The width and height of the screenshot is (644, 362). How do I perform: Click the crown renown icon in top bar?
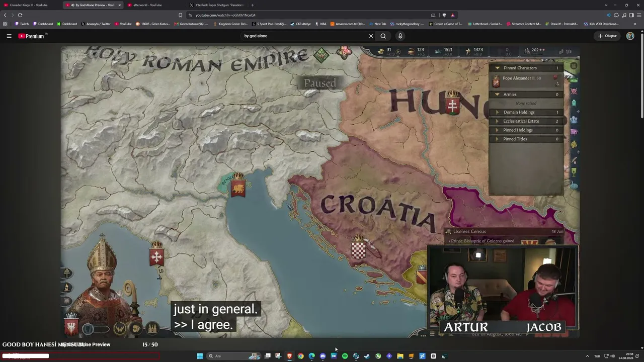point(438,51)
